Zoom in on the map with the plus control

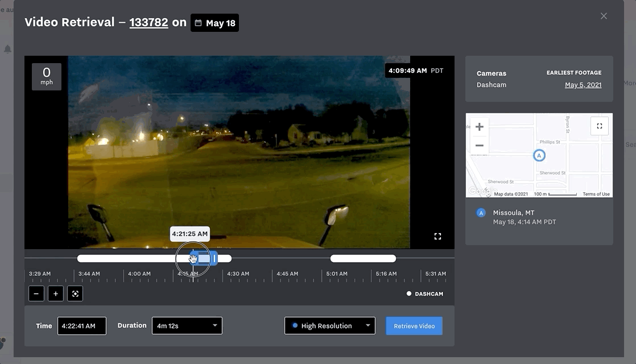(479, 126)
